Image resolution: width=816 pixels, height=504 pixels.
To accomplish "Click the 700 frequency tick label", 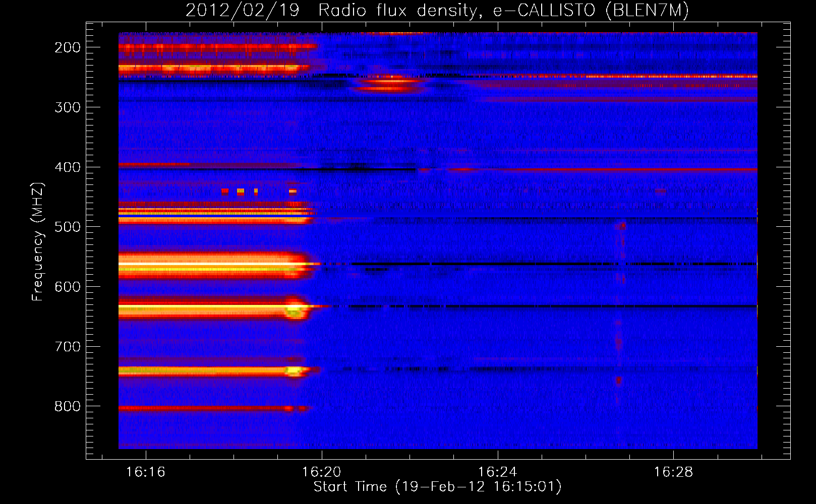I will pyautogui.click(x=68, y=347).
